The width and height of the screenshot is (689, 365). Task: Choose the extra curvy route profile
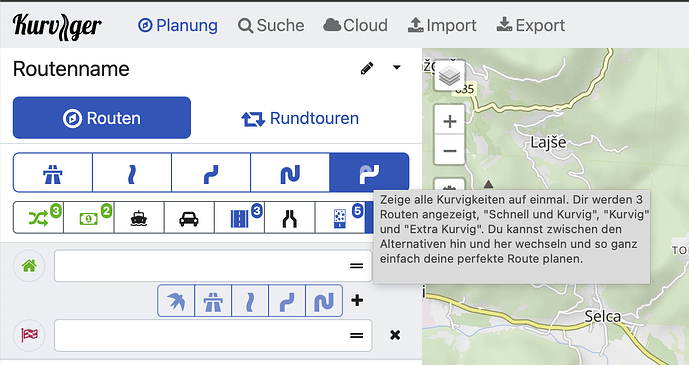coord(290,173)
